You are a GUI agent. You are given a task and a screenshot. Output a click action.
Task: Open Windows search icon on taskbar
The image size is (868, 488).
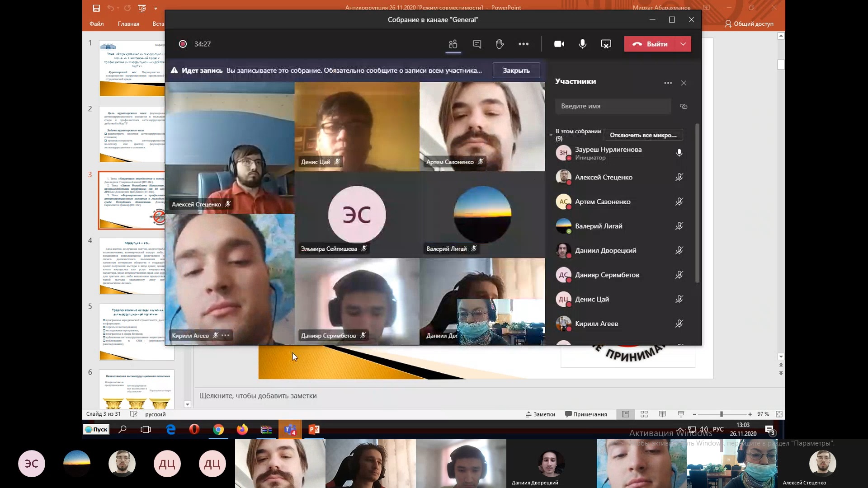[x=122, y=429]
